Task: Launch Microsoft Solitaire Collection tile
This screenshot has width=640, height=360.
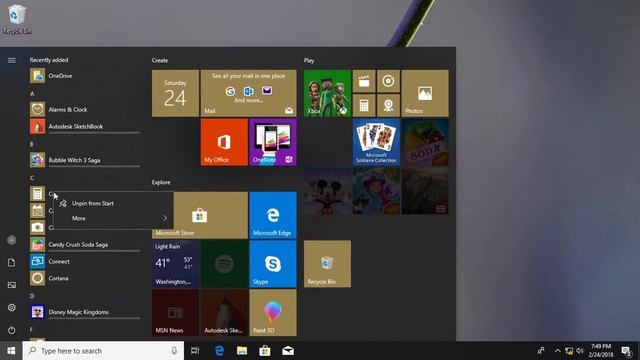Action: (x=376, y=142)
